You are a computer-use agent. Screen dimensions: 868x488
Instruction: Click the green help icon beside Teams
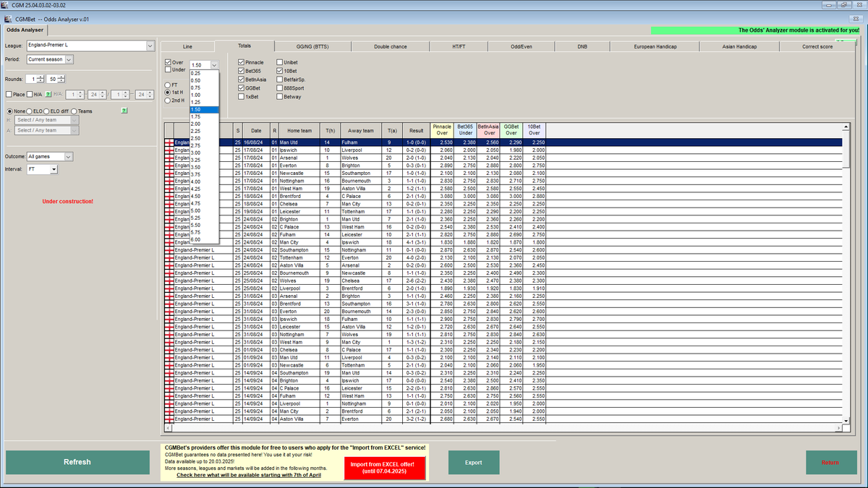(x=125, y=111)
